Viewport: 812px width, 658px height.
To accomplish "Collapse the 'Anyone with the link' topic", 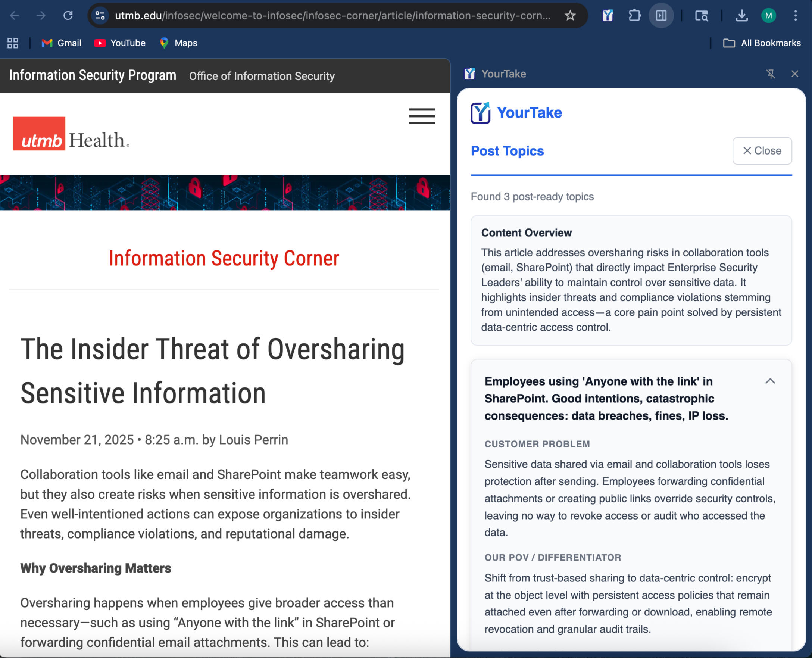I will [x=770, y=381].
